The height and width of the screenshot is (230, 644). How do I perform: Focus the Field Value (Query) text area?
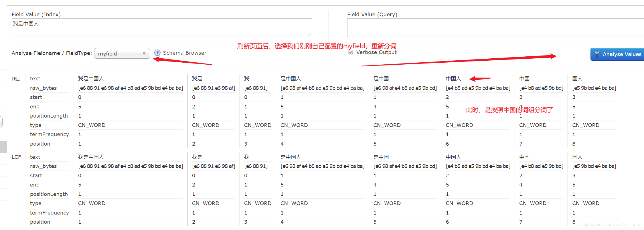[x=495, y=28]
